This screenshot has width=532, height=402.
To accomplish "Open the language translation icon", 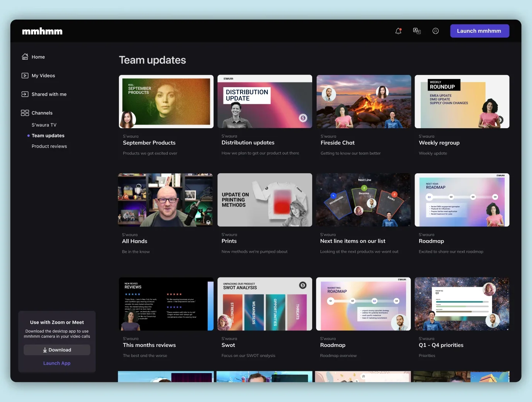I will (x=417, y=31).
